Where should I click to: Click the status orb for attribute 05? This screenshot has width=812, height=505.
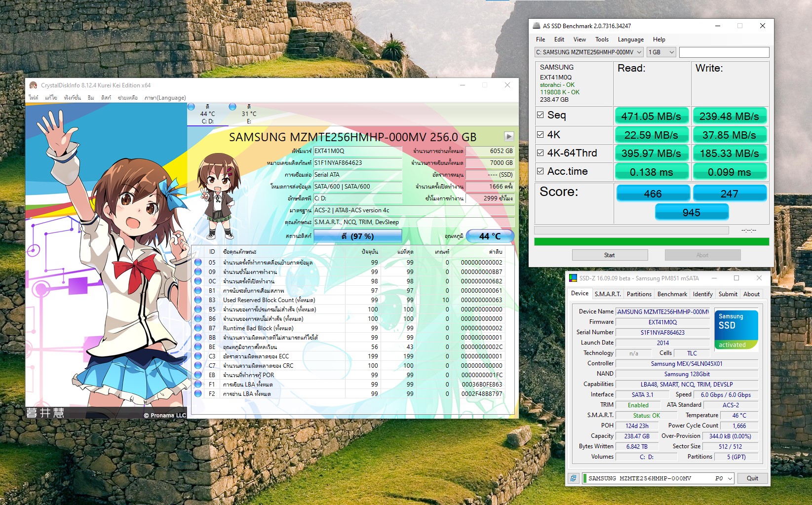[198, 262]
